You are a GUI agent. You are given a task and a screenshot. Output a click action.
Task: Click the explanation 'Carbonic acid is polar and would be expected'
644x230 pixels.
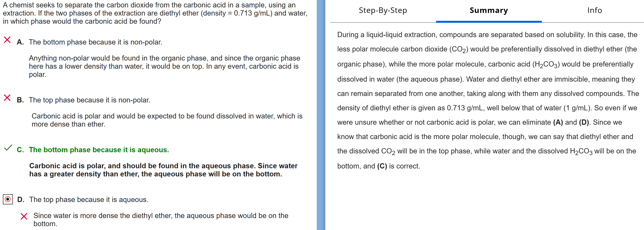tap(167, 120)
